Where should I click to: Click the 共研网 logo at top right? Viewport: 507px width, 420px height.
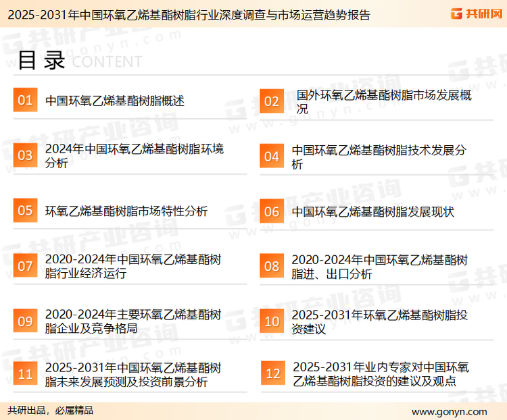tap(477, 14)
